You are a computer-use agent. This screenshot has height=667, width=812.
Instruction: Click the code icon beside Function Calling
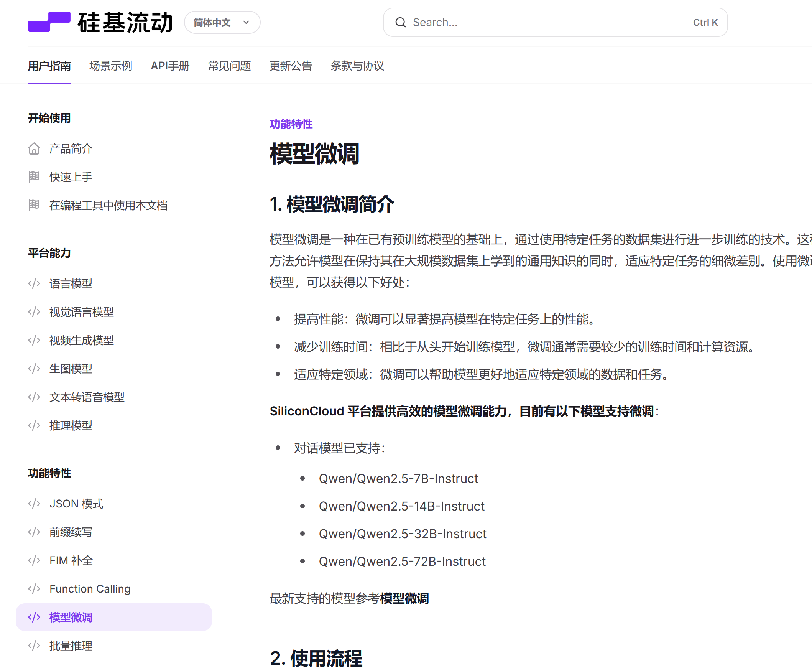34,589
